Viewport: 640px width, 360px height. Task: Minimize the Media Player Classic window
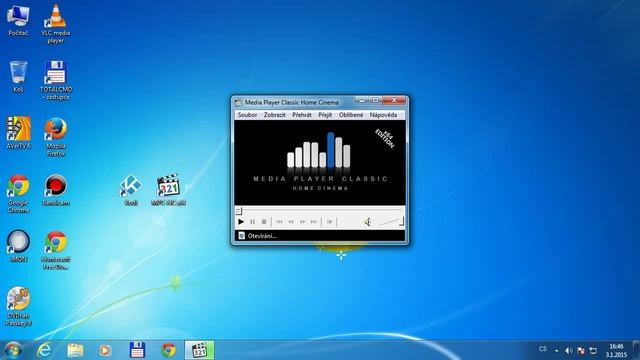[x=362, y=100]
